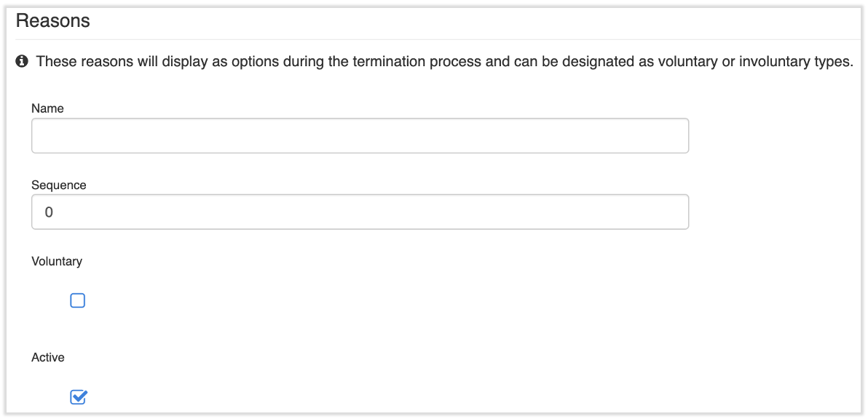Select the value 0 in Sequence field
This screenshot has width=868, height=419.
point(50,212)
